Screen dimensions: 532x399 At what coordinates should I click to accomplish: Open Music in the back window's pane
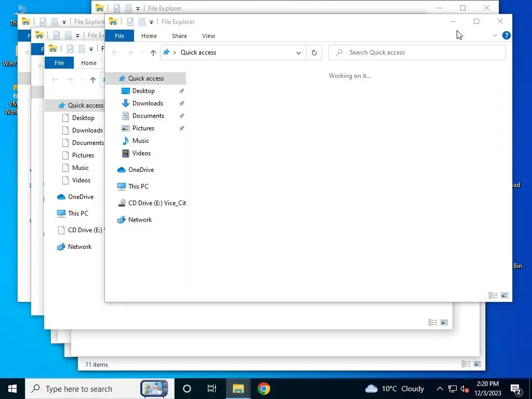click(x=80, y=168)
